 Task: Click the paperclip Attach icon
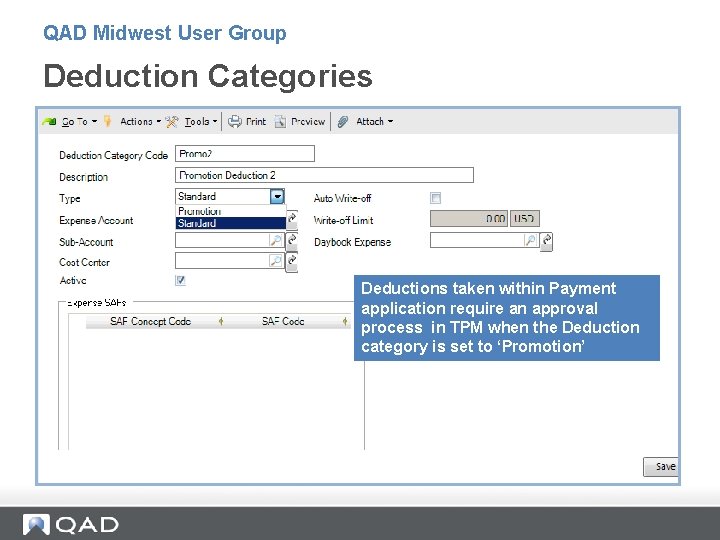tap(343, 122)
